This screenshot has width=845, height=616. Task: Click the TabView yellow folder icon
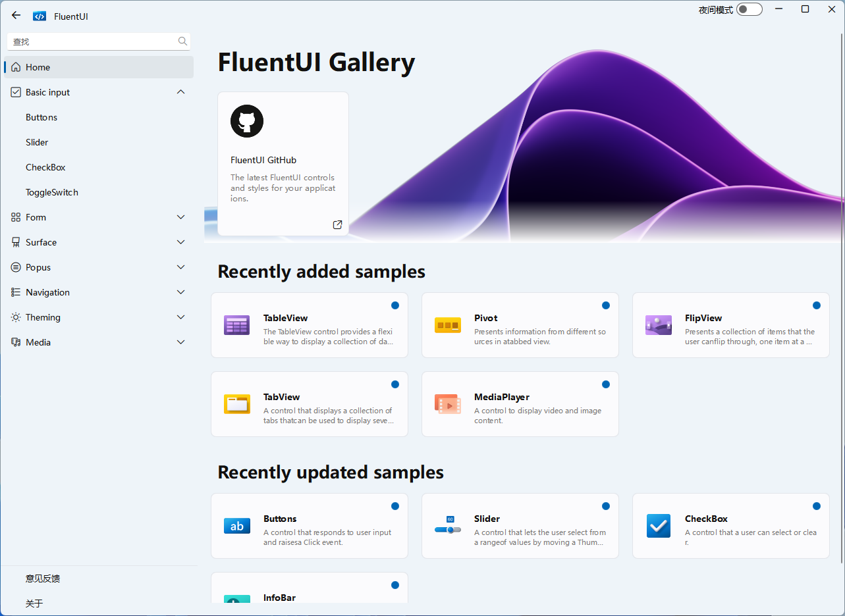coord(237,404)
